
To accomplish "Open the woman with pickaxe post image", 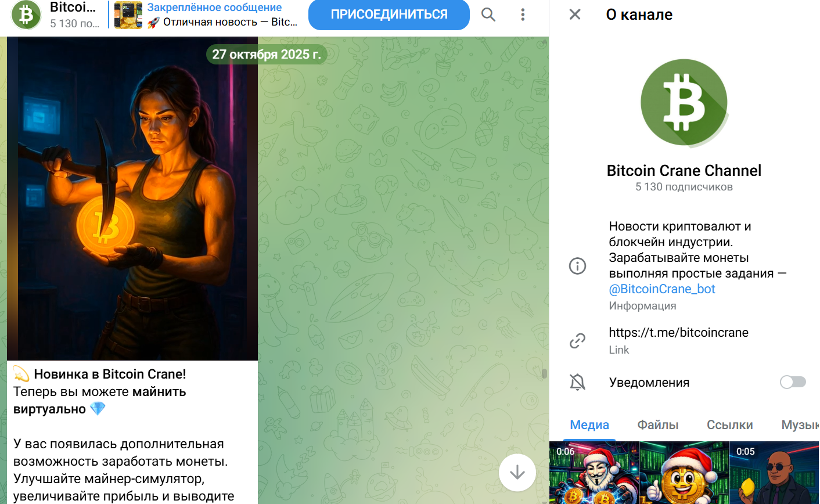I will coord(132,199).
